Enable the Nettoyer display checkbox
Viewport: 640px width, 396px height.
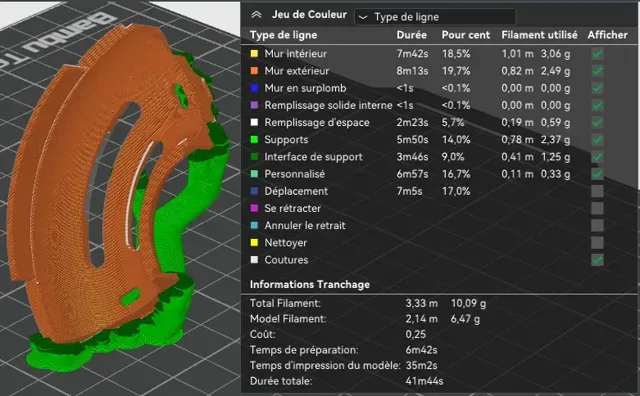[597, 242]
